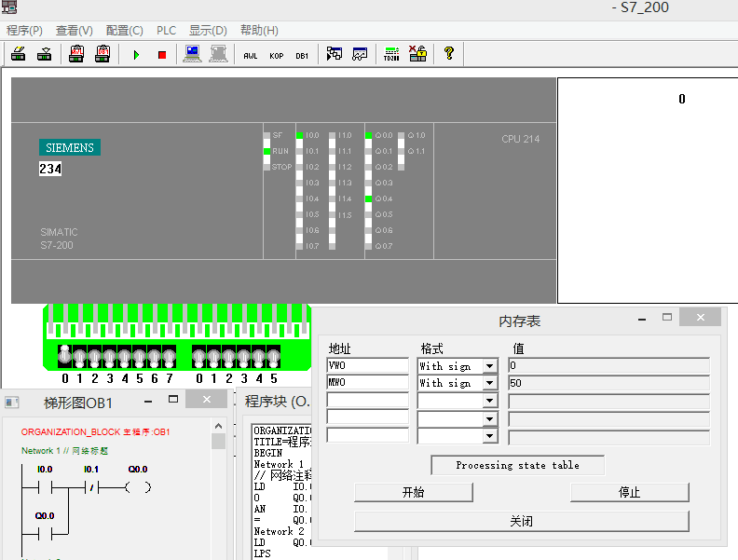
Task: Expand the format dropdown on the VW0 row
Action: coord(490,366)
